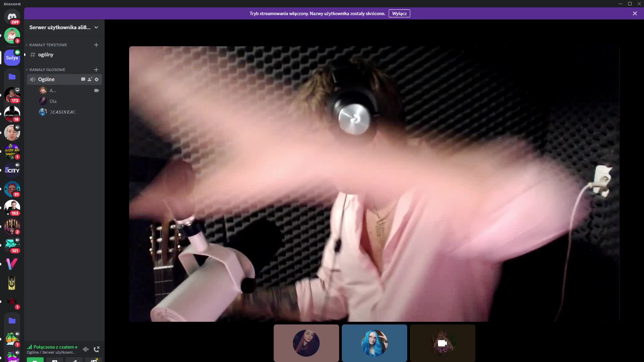This screenshot has width=644, height=362.
Task: Collapse Kanały głosowe category
Action: [47, 70]
